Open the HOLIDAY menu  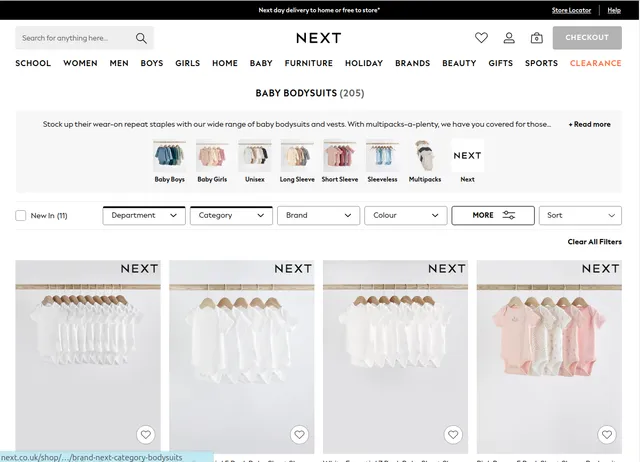(364, 63)
